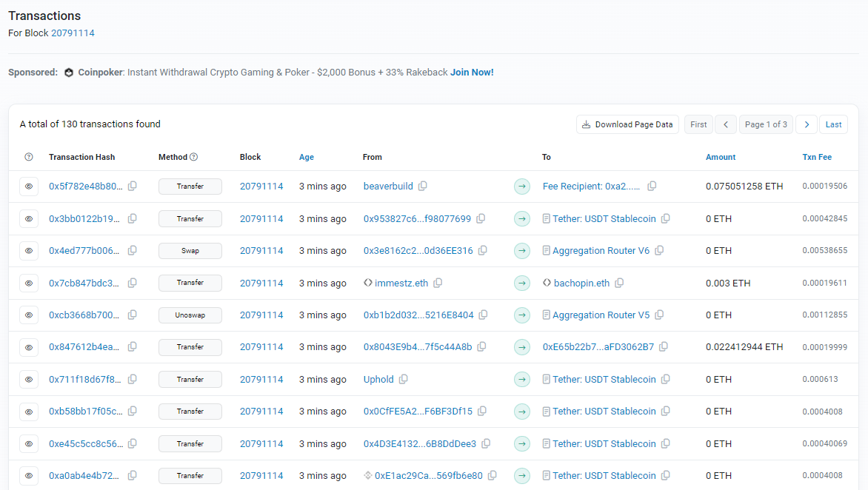Click help icon left of Transaction Hash header
The image size is (868, 490).
pyautogui.click(x=29, y=157)
